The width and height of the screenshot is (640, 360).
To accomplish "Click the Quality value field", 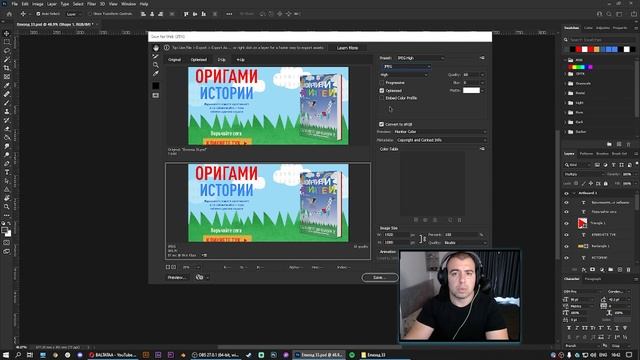I will pyautogui.click(x=471, y=75).
